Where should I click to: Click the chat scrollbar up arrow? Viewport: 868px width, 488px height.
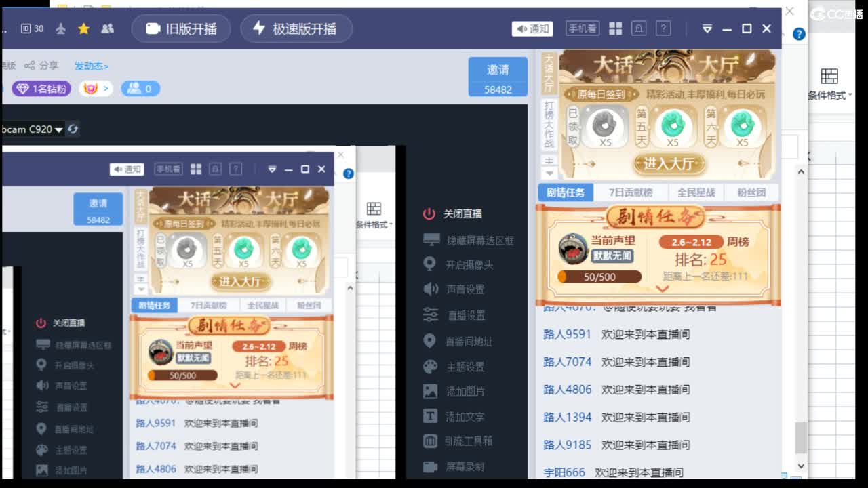(x=800, y=172)
